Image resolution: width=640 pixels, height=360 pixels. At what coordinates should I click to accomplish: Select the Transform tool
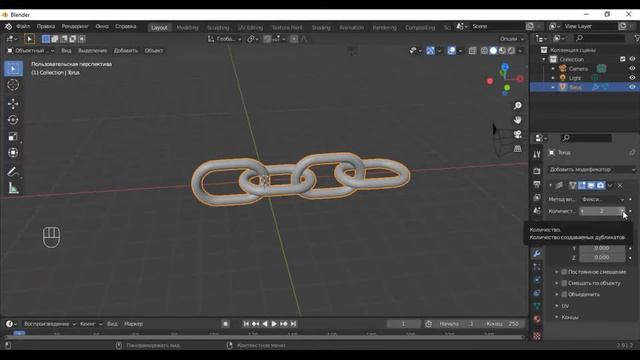[13, 153]
